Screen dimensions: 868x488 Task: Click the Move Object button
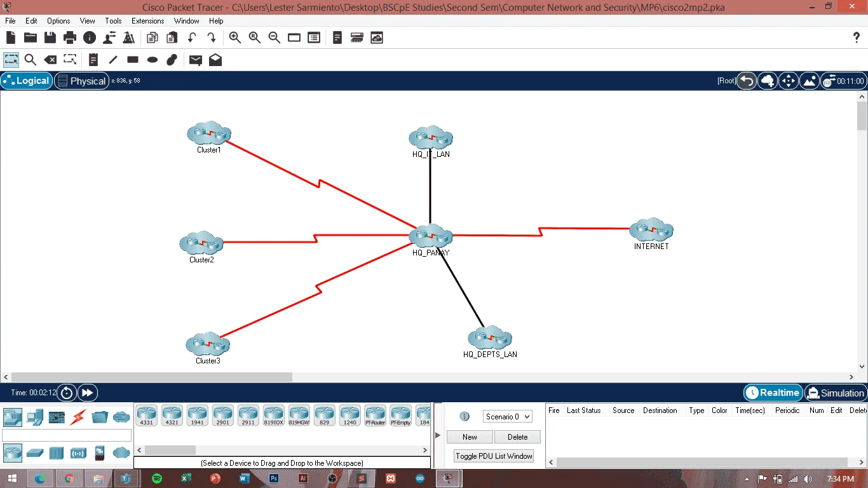pos(789,81)
